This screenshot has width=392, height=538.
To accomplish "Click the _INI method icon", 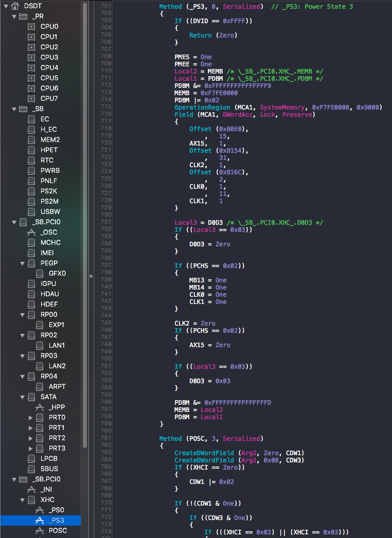I will coord(31,490).
